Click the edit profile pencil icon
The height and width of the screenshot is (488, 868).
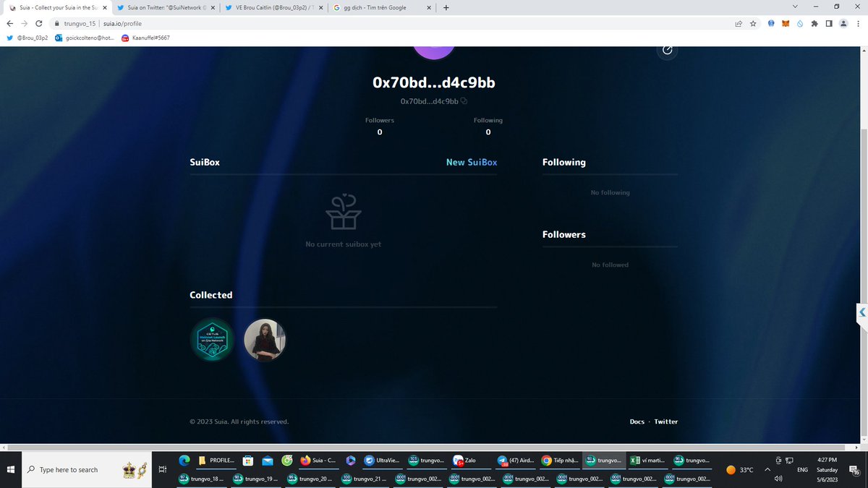pyautogui.click(x=667, y=50)
